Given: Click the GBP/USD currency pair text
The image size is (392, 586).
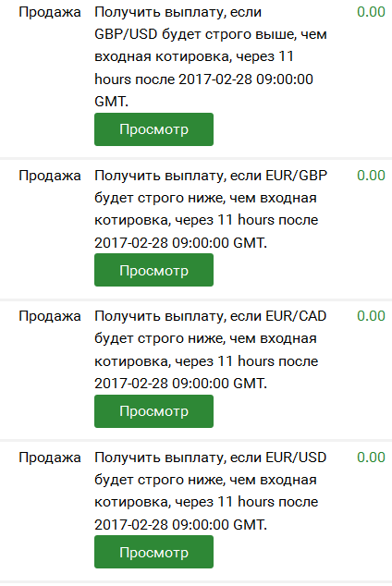Looking at the screenshot, I should click(x=126, y=34).
